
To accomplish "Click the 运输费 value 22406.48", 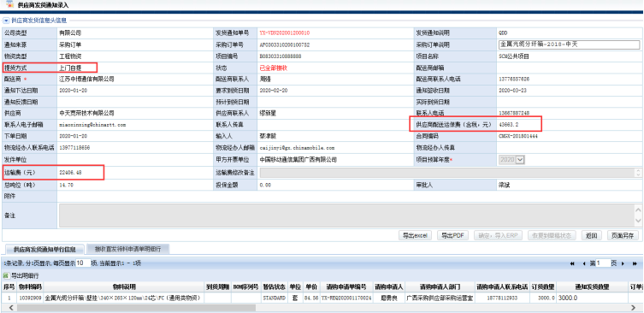I will [70, 173].
